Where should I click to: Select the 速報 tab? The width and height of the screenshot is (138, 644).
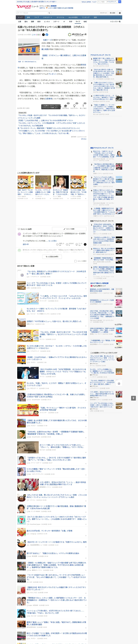point(28,17)
